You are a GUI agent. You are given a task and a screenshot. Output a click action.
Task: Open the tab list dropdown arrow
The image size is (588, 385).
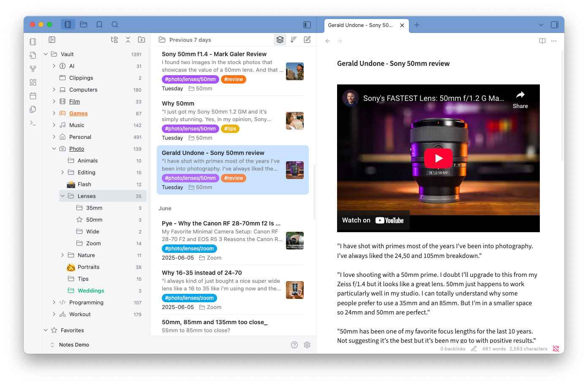[541, 25]
